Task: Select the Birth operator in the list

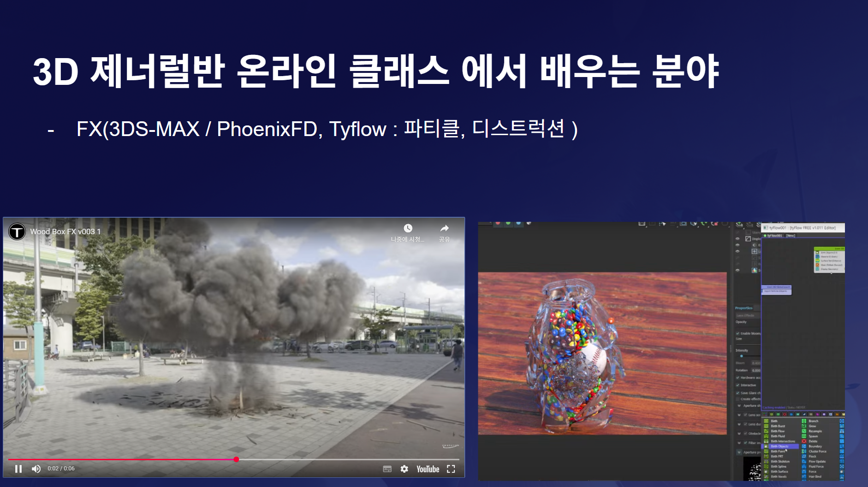Action: [x=774, y=421]
